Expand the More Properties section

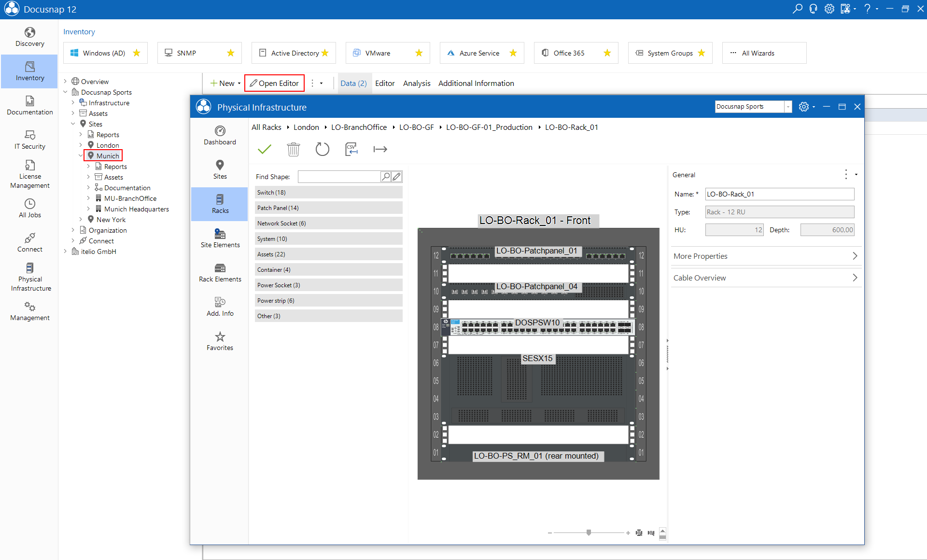766,256
